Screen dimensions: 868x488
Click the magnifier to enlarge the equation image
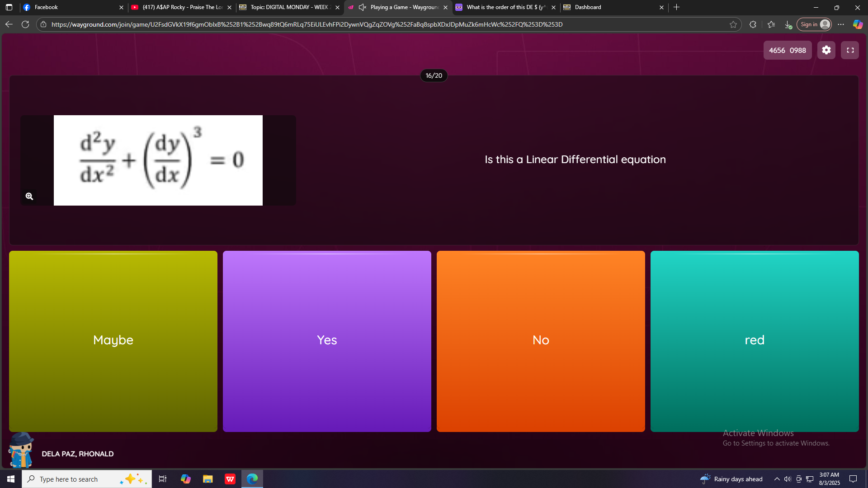point(29,196)
